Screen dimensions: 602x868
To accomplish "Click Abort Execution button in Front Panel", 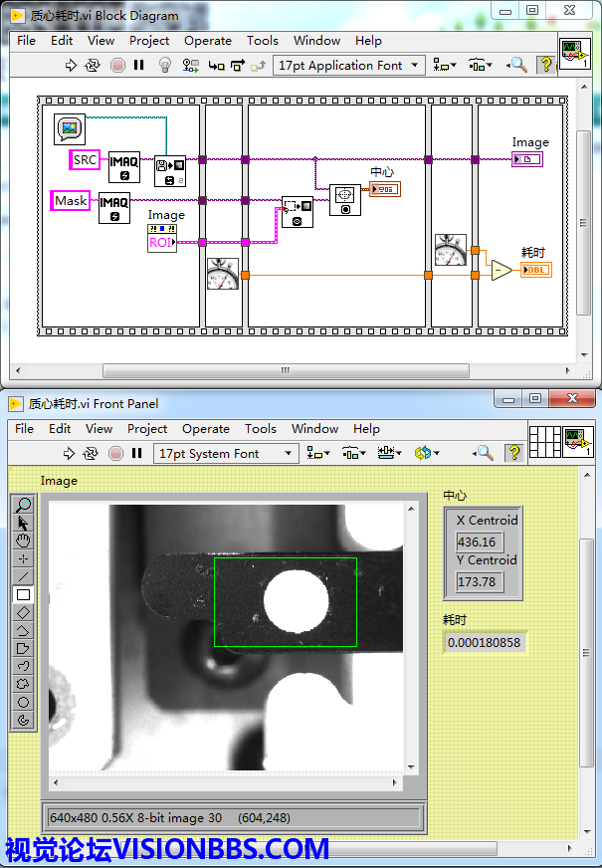I will [x=115, y=454].
